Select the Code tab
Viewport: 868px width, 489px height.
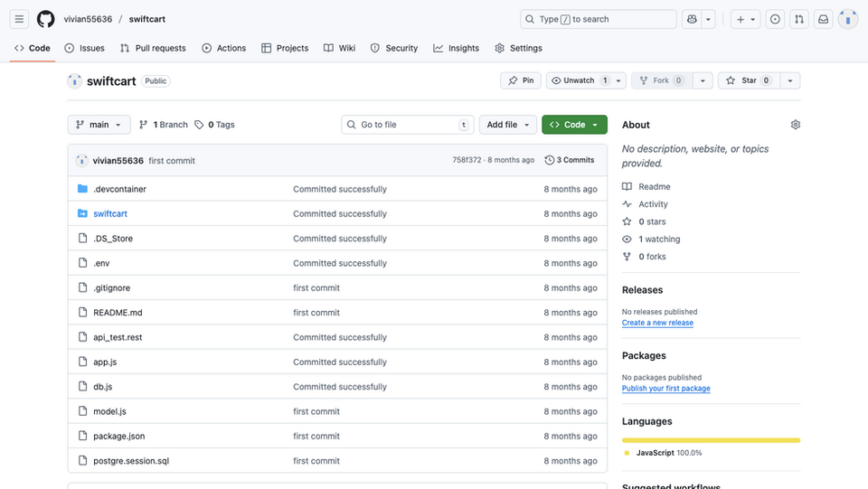(x=33, y=48)
